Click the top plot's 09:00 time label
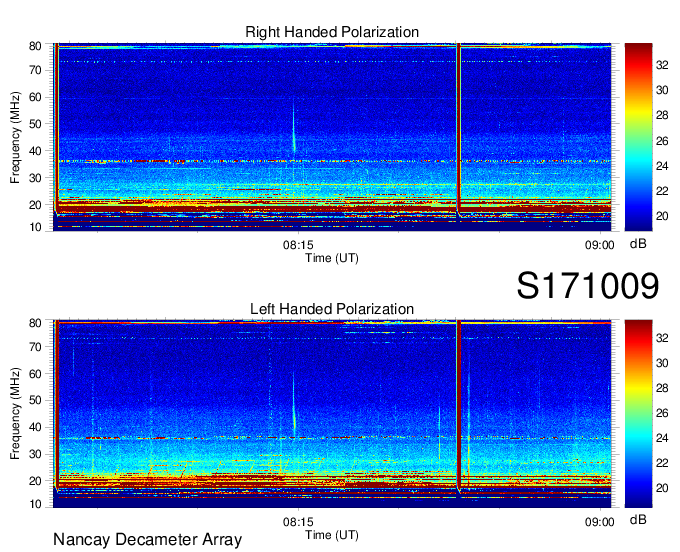Viewport: 680px width, 552px height. point(599,245)
